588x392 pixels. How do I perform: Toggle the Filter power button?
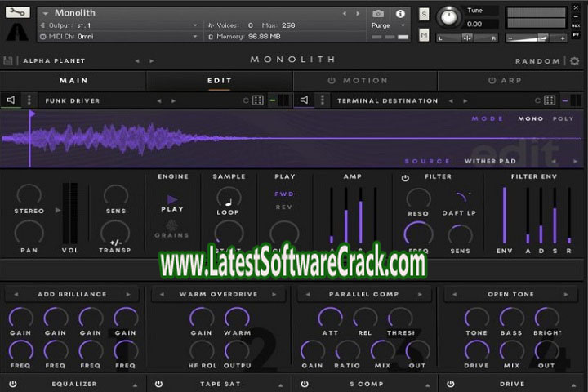pyautogui.click(x=405, y=177)
